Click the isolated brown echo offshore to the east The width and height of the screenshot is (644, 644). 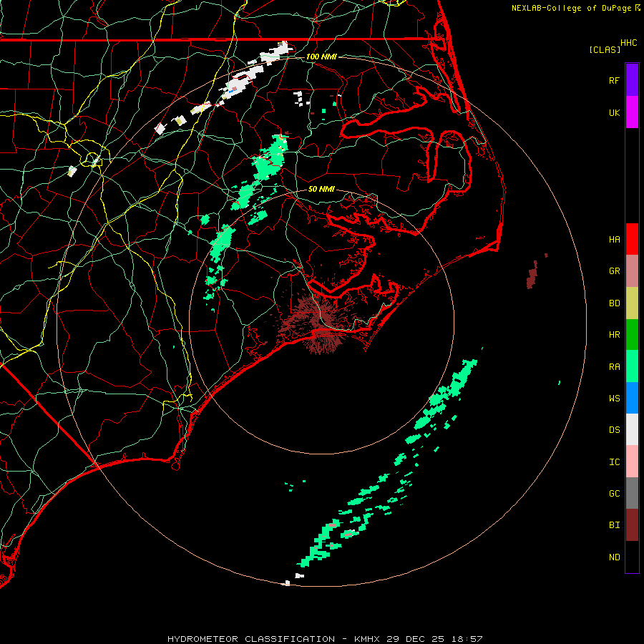[x=532, y=274]
